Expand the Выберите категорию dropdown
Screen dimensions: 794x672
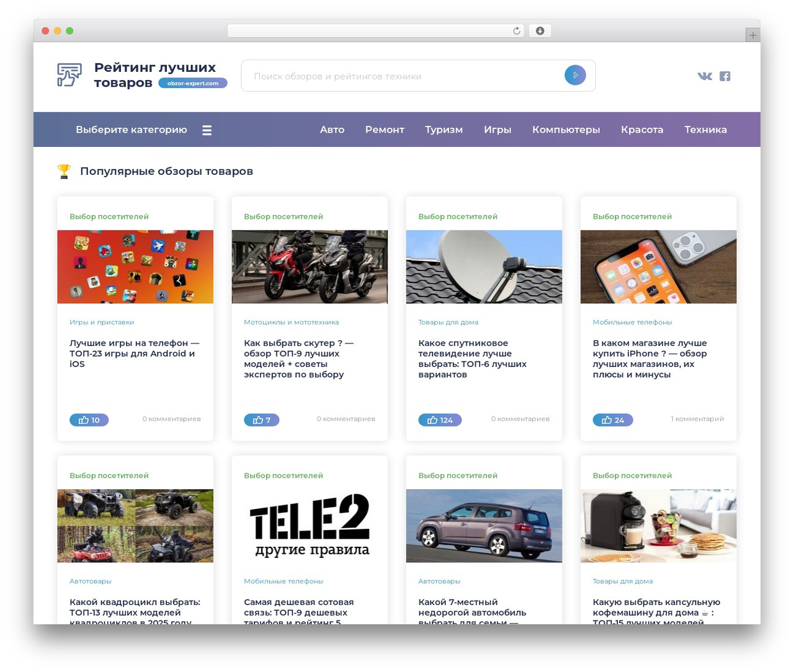(x=144, y=130)
